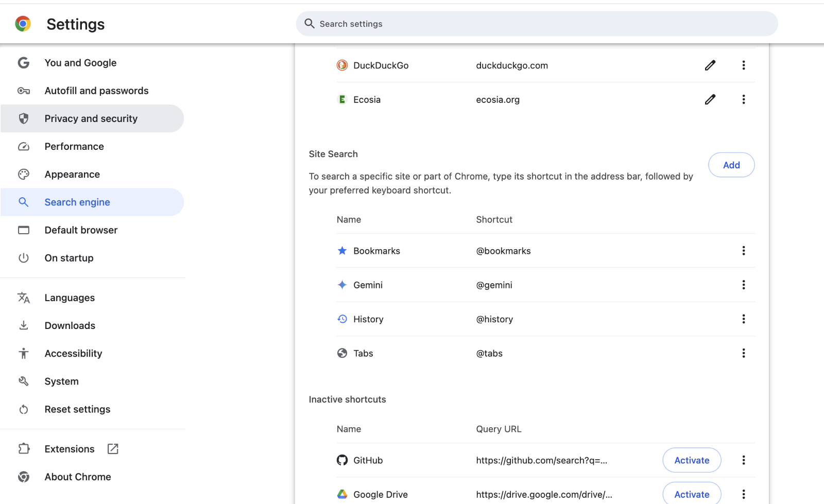
Task: Open Languages settings
Action: coord(92,298)
